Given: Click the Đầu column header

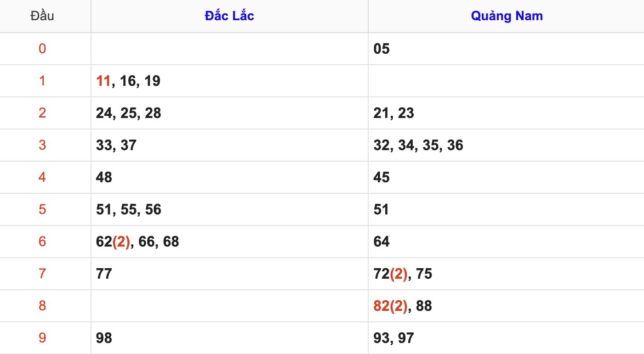Looking at the screenshot, I should point(42,16).
